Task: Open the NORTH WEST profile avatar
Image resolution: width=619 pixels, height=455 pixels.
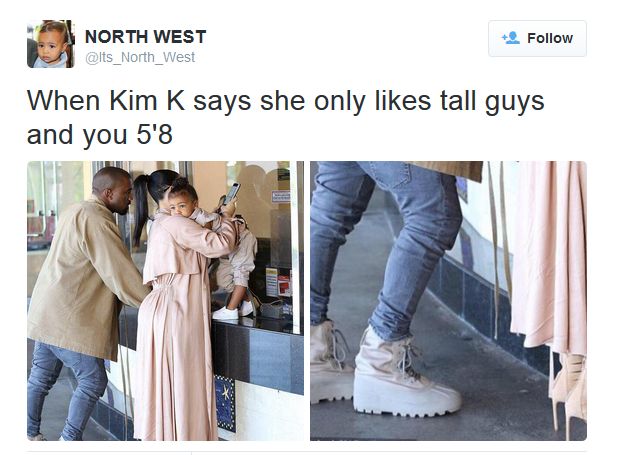Action: (x=51, y=44)
